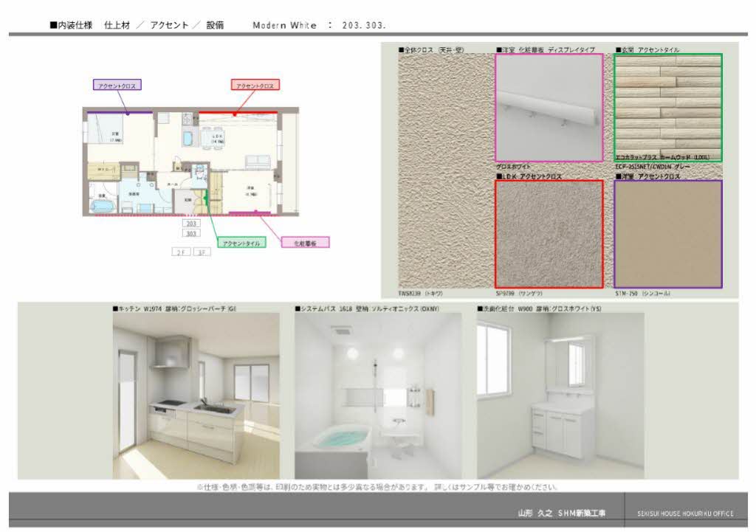This screenshot has height=532, width=756.
Task: Open the system bath rendering image
Action: click(x=377, y=395)
